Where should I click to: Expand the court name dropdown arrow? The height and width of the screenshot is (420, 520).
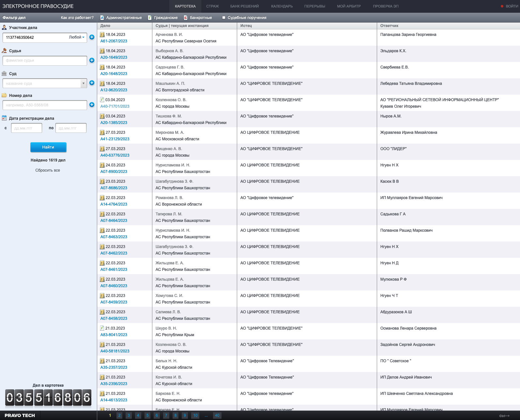click(84, 83)
